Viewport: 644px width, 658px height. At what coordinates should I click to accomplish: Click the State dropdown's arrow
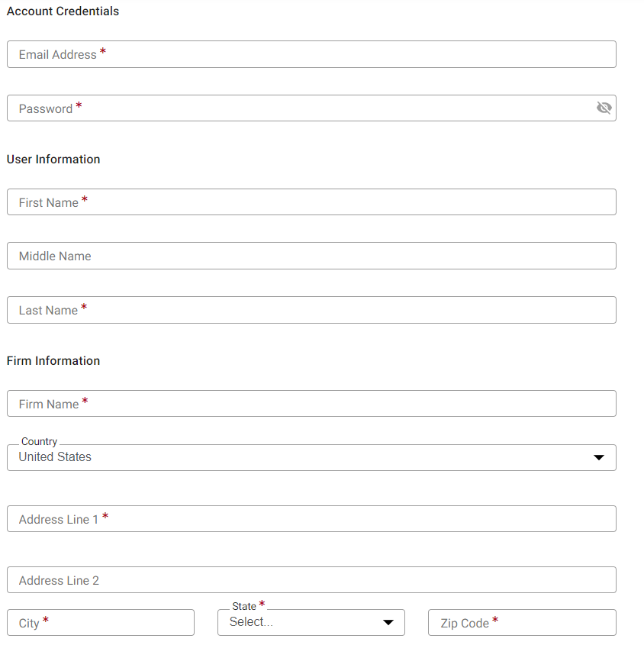pos(388,621)
